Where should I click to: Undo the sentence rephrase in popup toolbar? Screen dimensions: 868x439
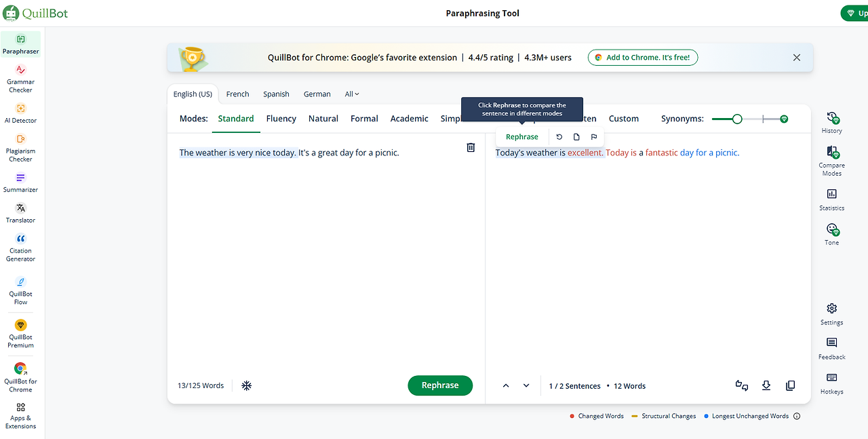[559, 137]
